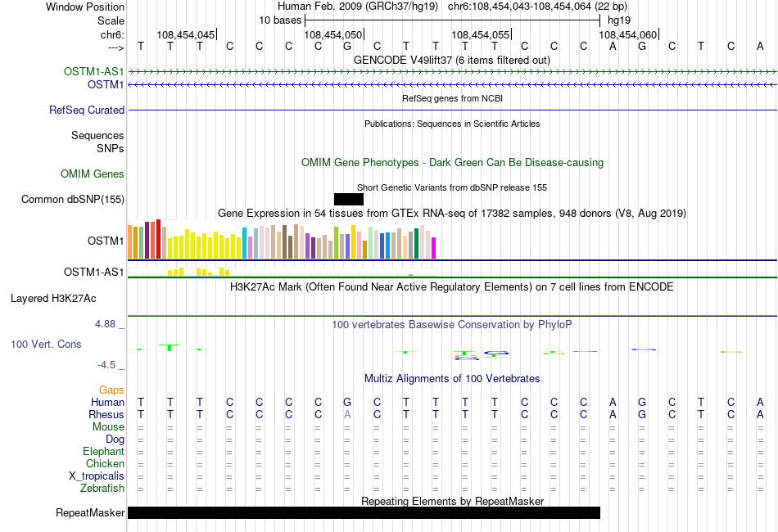
Task: Click the Rhesus alignment row label
Action: (x=106, y=414)
